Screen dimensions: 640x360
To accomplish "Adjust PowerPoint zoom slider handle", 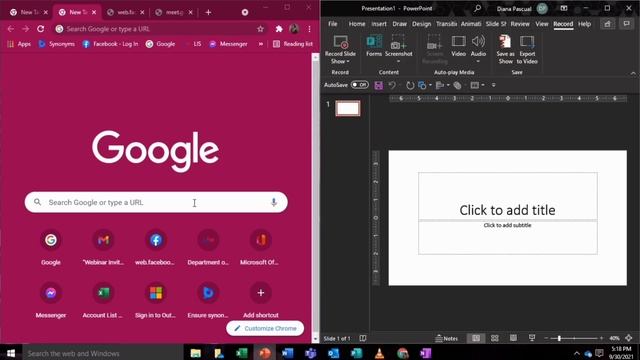I will (x=559, y=338).
